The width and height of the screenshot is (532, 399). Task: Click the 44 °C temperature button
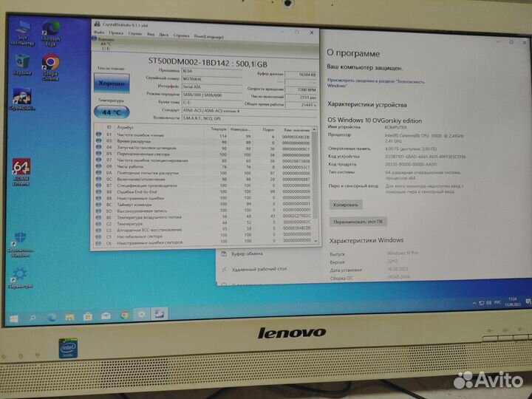[x=112, y=112]
